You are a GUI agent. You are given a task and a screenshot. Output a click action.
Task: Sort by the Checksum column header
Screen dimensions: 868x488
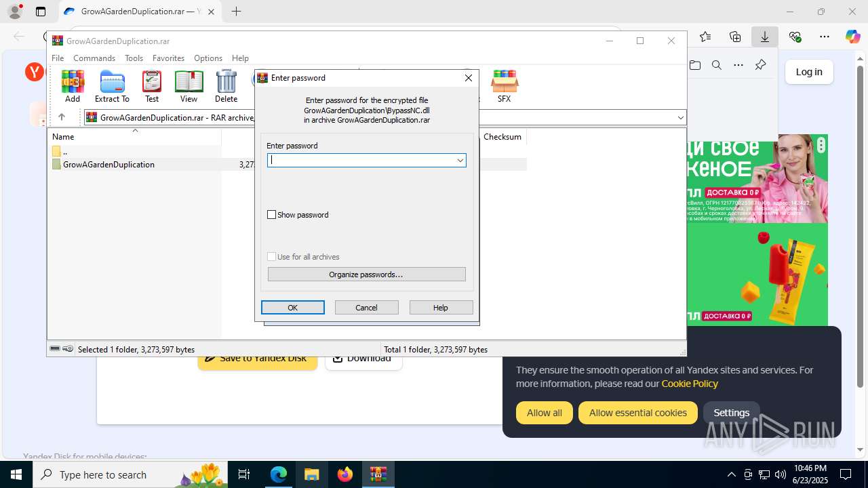click(502, 136)
